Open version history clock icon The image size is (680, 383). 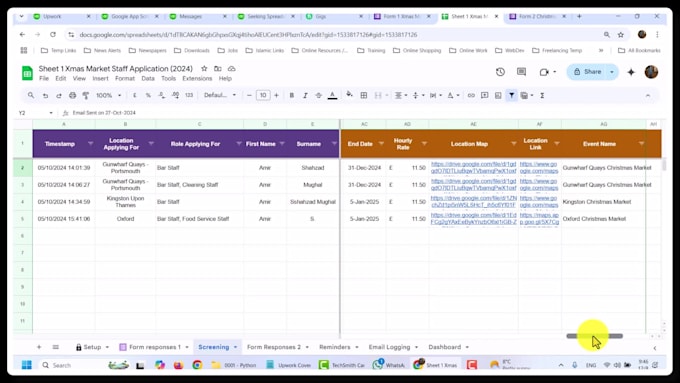(500, 72)
